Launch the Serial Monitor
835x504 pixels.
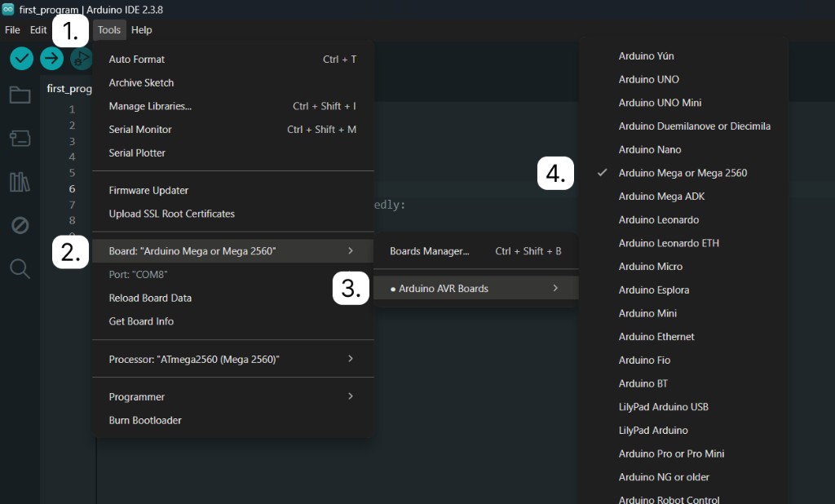[232, 130]
